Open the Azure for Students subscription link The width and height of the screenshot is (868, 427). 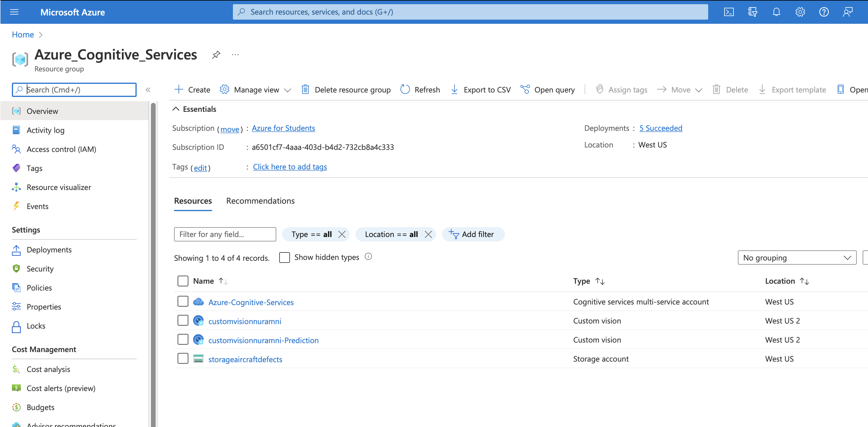283,128
